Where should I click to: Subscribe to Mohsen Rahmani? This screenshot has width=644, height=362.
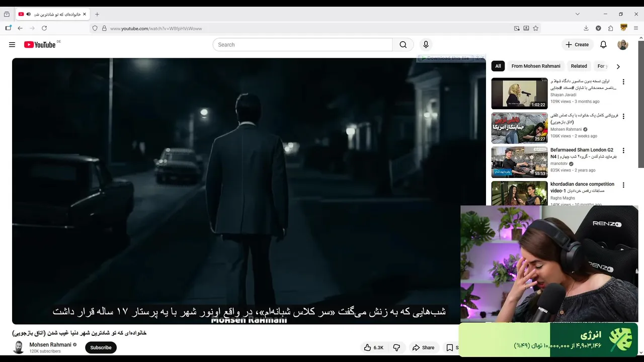point(101,347)
